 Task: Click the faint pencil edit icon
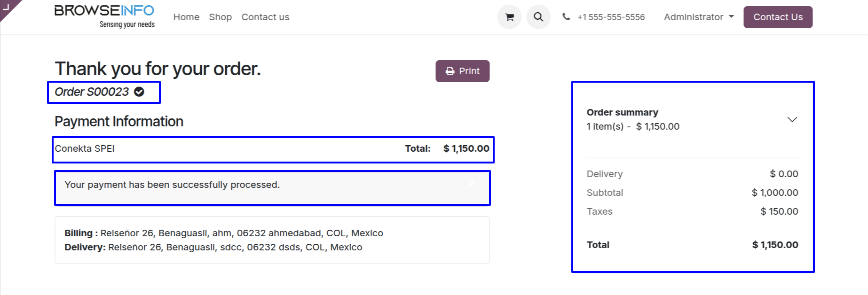[472, 184]
